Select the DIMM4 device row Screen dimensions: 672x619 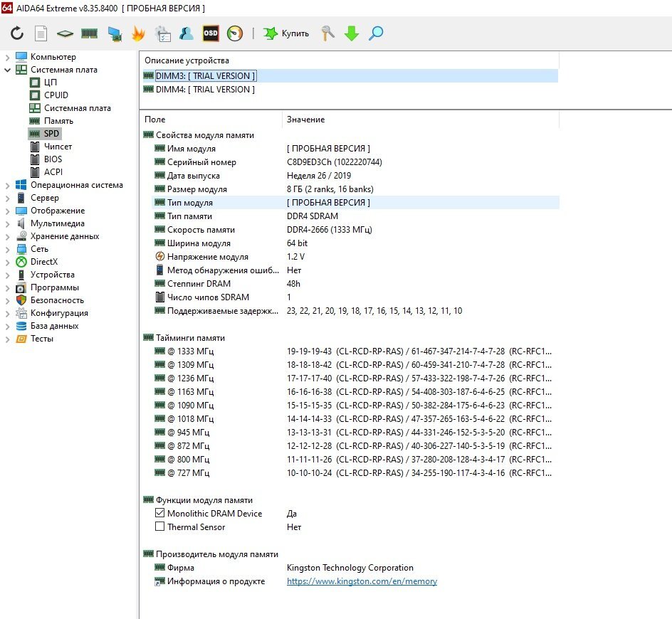click(350, 90)
